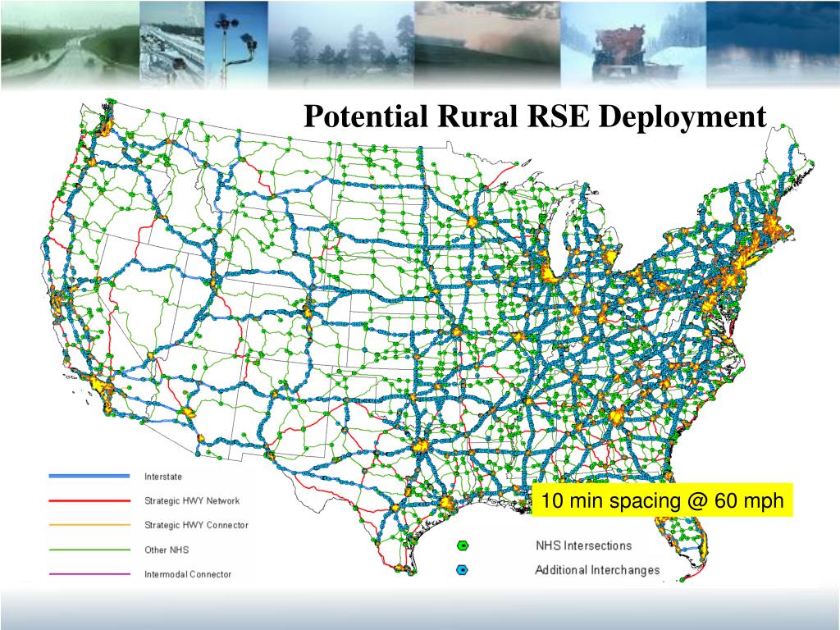
Task: Click the dark storm clouds photo in the banner
Action: coord(773,44)
